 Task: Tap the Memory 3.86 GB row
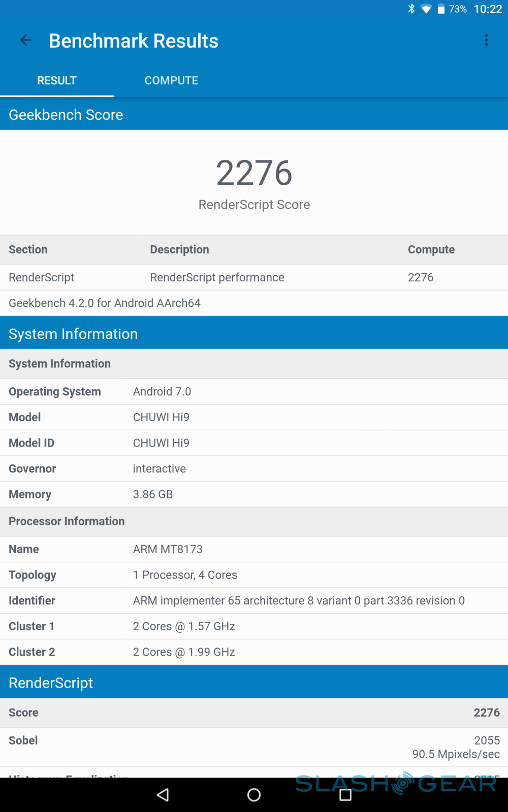click(254, 494)
